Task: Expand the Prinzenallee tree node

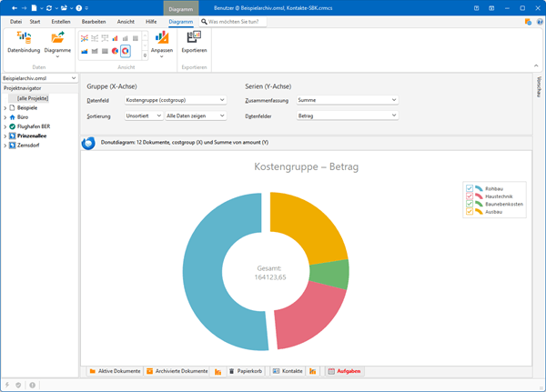Action: click(5, 136)
